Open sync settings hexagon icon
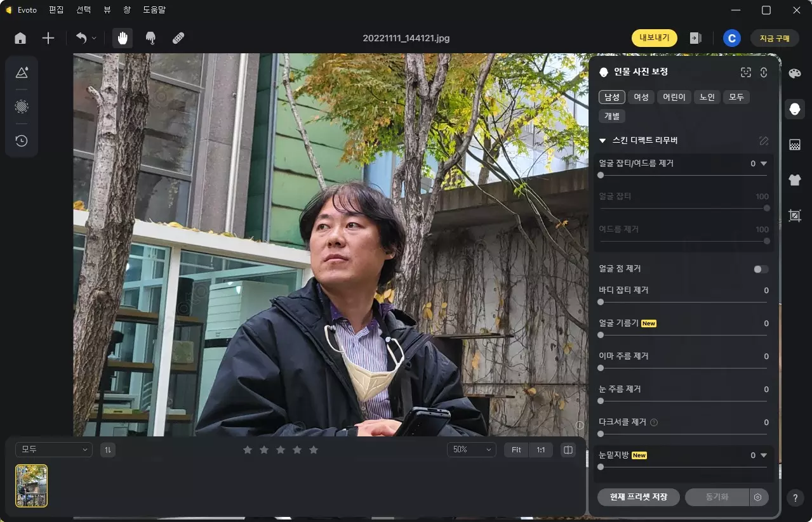812x522 pixels. click(757, 497)
